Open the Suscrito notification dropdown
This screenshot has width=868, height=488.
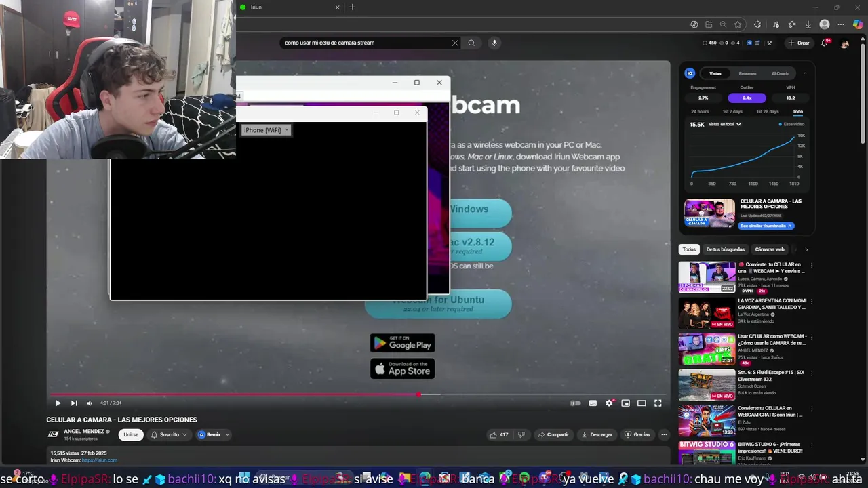(x=169, y=434)
